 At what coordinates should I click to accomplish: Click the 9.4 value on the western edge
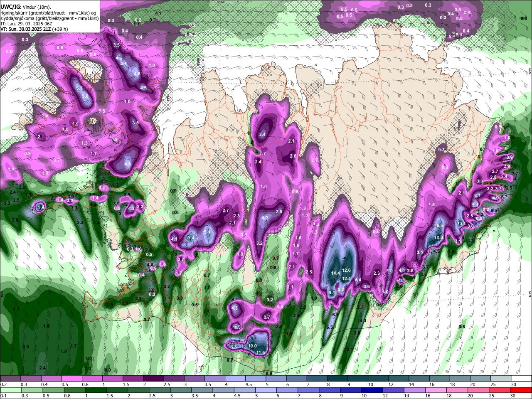[x=41, y=207]
